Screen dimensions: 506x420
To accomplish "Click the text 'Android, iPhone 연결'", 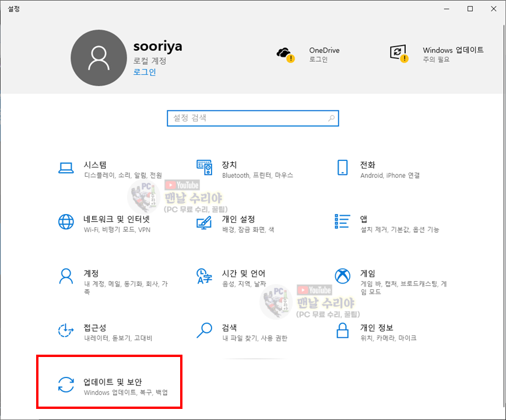I will point(390,176).
